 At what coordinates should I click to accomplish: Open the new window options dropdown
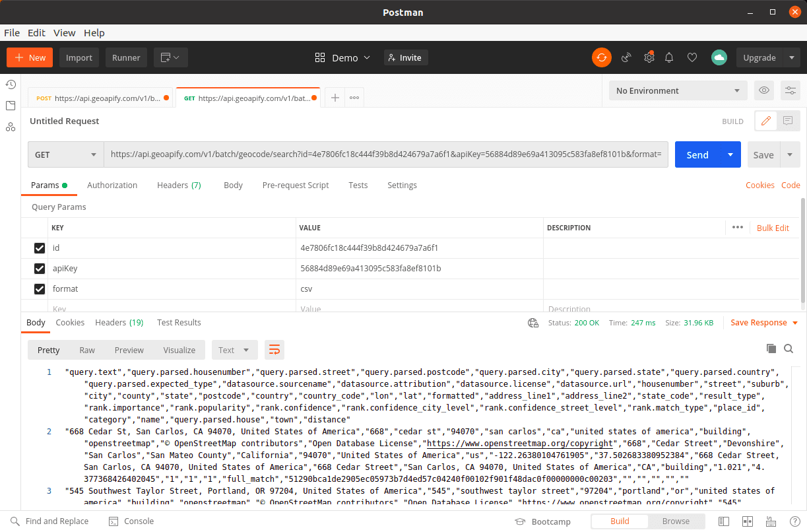point(171,57)
